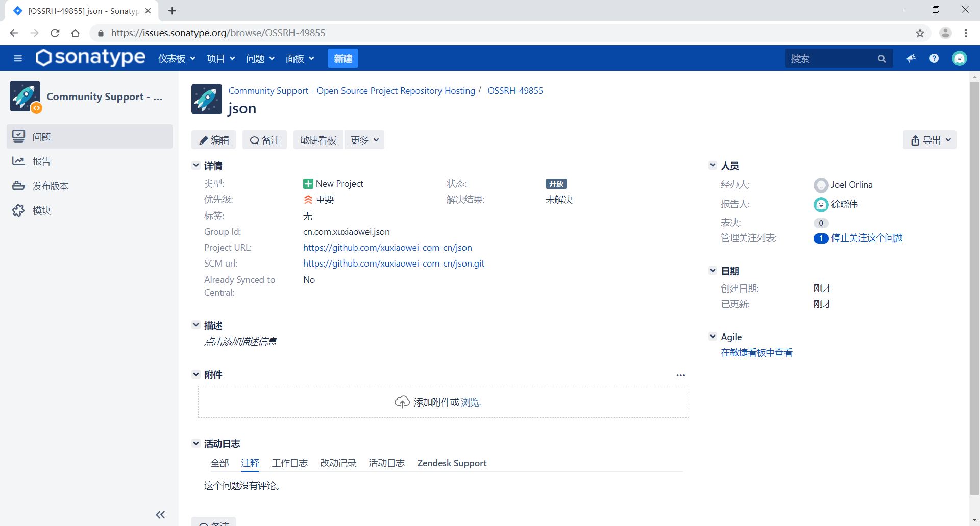The image size is (980, 526).
Task: Click the 编辑 edit button
Action: (214, 140)
